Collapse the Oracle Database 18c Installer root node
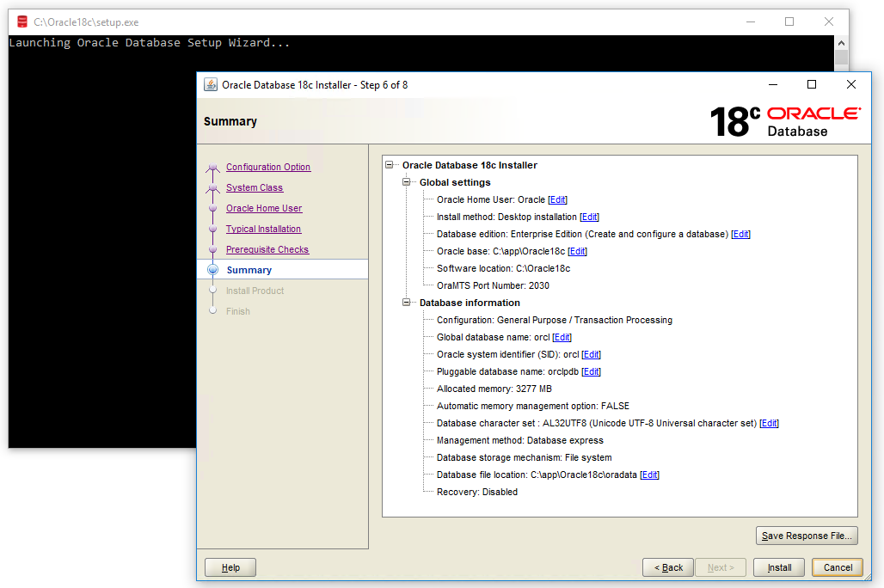Screen dimensions: 884x588 (389, 164)
